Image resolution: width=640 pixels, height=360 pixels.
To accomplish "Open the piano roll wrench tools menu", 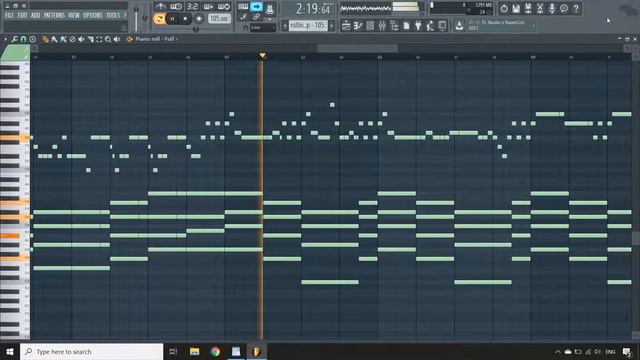I will pos(14,39).
